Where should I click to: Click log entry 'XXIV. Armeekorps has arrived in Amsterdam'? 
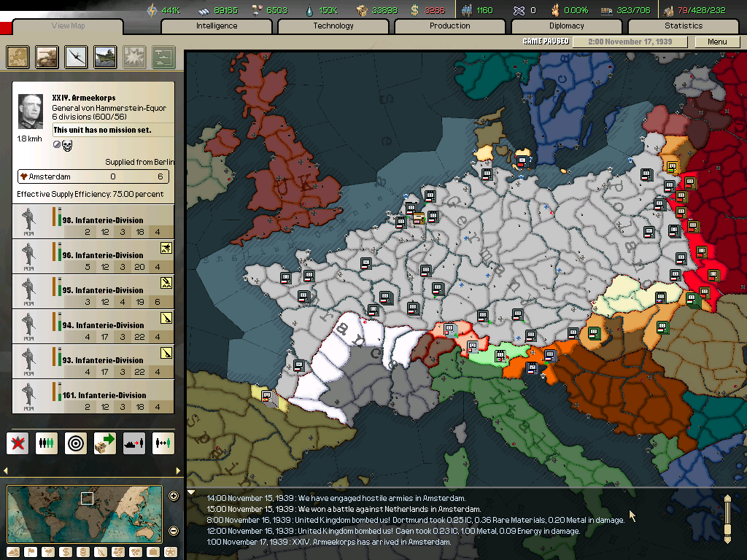[x=329, y=542]
